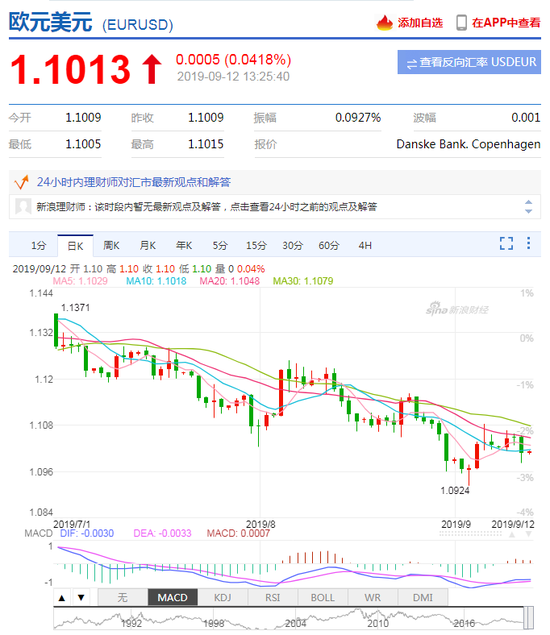The height and width of the screenshot is (635, 550).
Task: Click the up-triangle indicator panel arrow
Action: pyautogui.click(x=62, y=597)
